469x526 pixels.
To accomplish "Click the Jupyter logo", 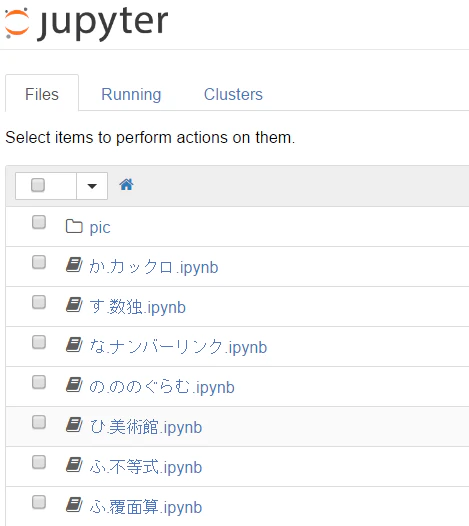I will click(x=86, y=23).
